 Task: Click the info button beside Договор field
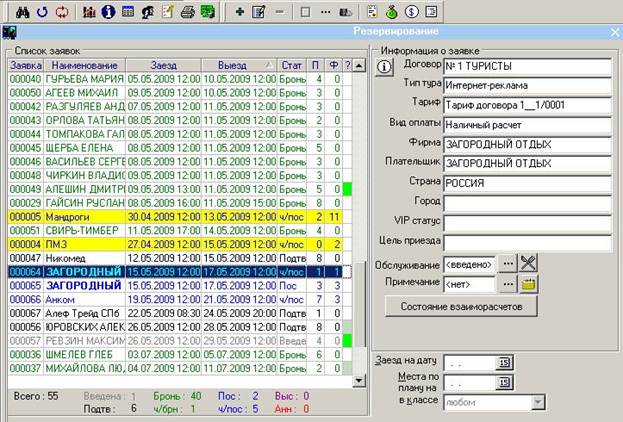[384, 68]
